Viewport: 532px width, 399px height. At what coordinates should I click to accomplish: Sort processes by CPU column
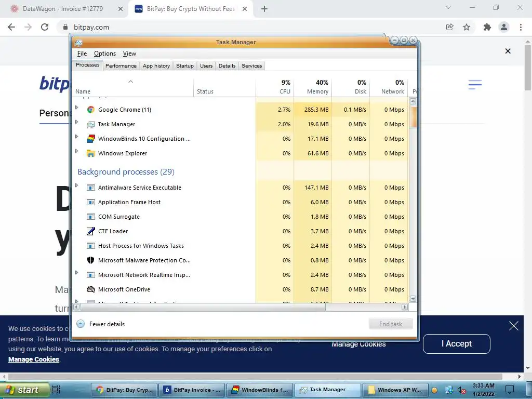coord(275,87)
